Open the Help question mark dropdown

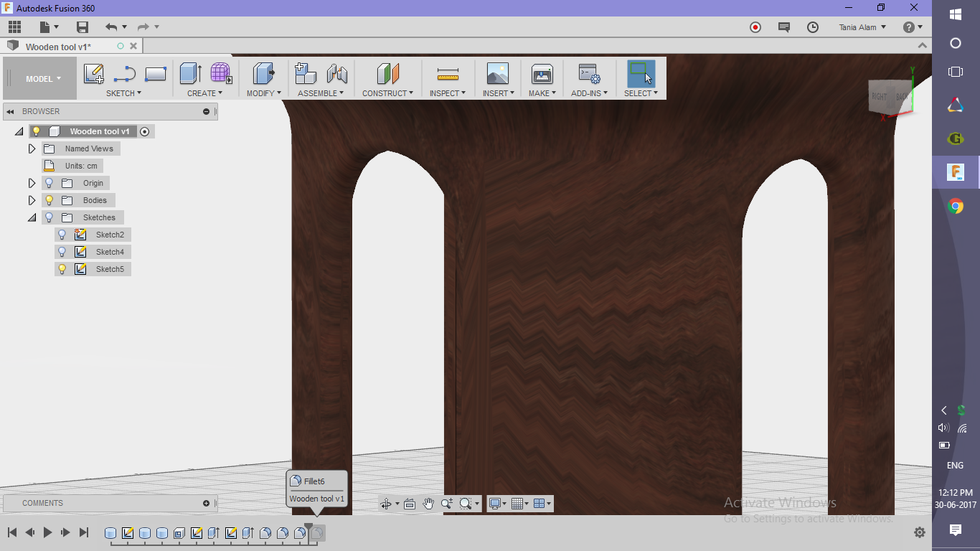pyautogui.click(x=913, y=27)
